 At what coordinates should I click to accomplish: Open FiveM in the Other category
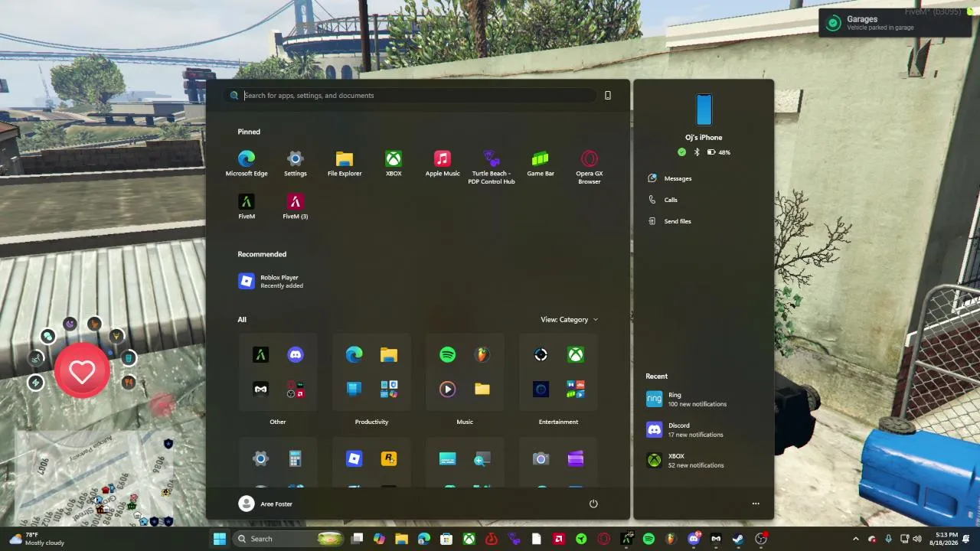point(261,354)
